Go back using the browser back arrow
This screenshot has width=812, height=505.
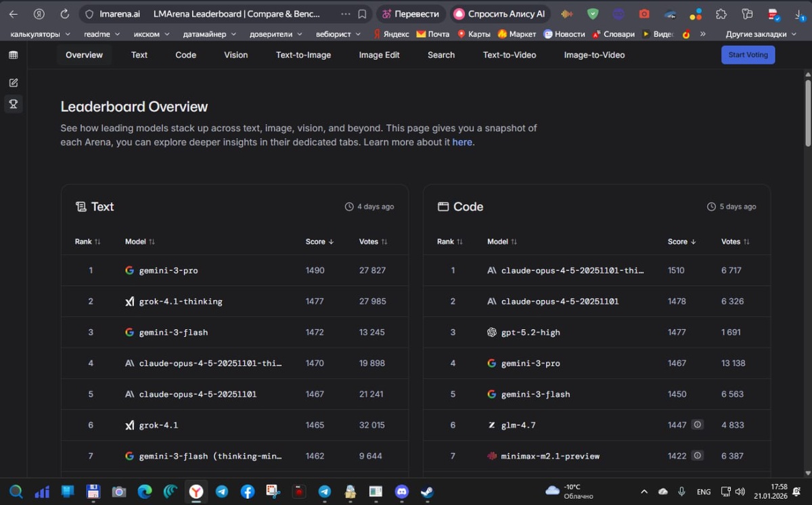[14, 14]
